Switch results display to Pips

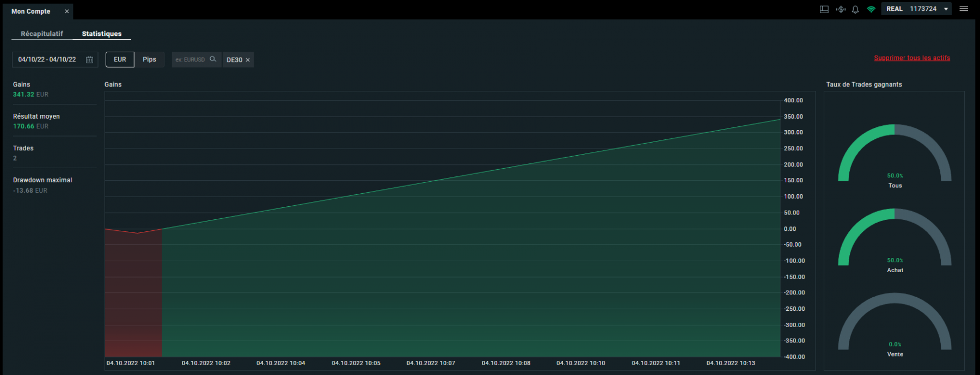pyautogui.click(x=149, y=59)
